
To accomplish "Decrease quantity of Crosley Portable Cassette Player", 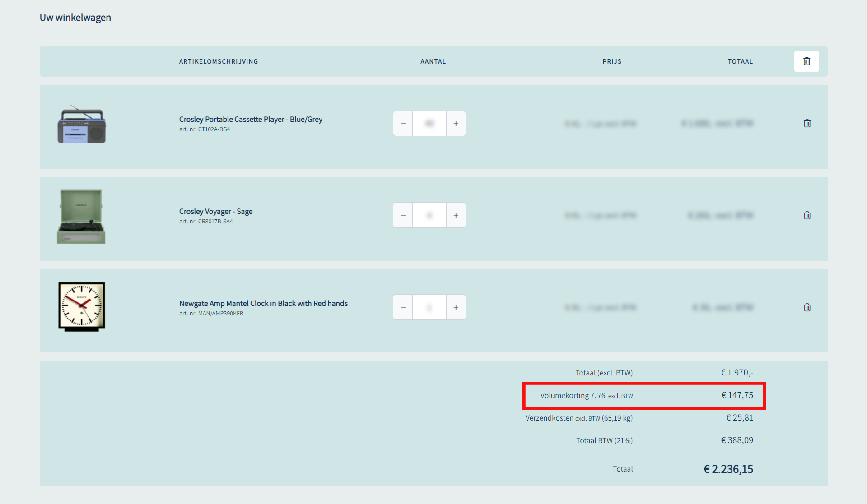I will click(403, 124).
